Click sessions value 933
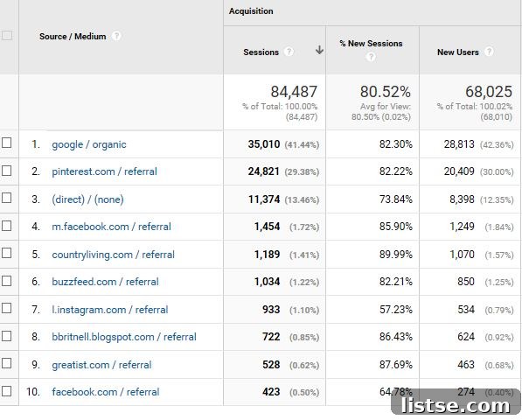Screen dimensions: 522x420 (271, 310)
